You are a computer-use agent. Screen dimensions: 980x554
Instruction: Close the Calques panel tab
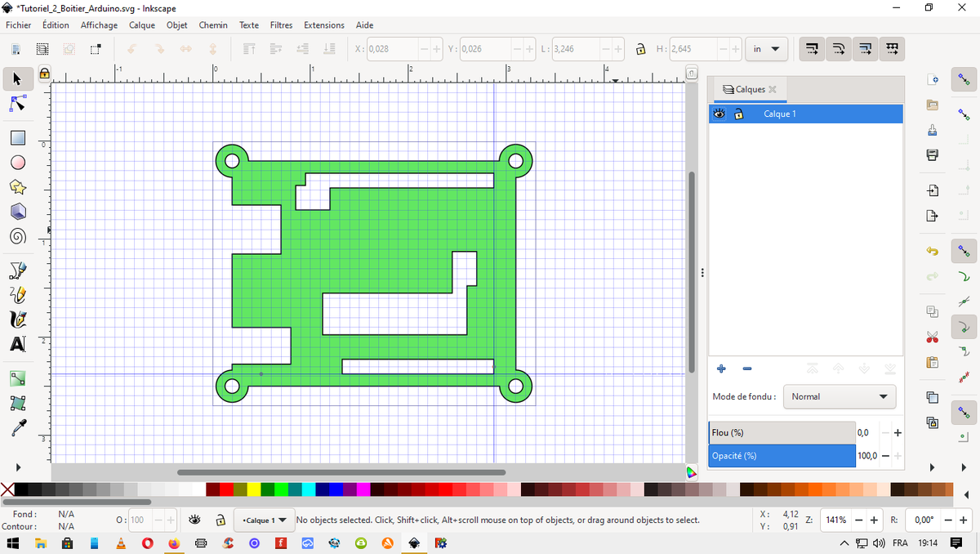tap(773, 89)
